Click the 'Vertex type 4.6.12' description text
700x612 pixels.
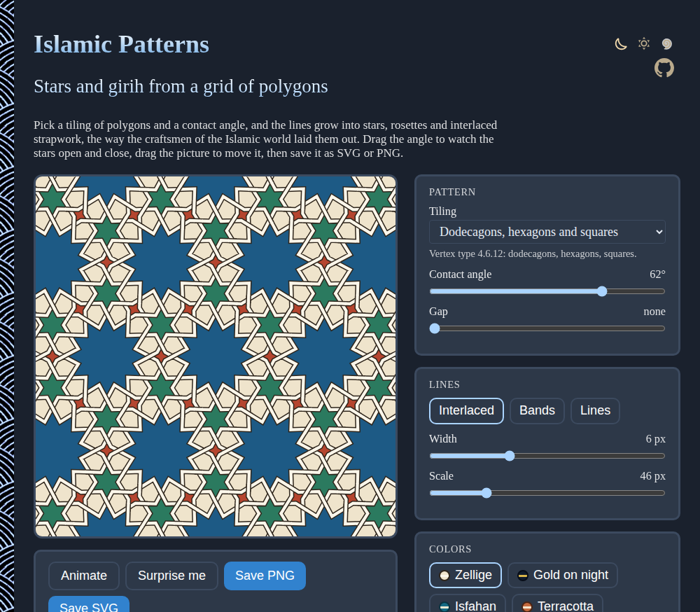coord(533,253)
